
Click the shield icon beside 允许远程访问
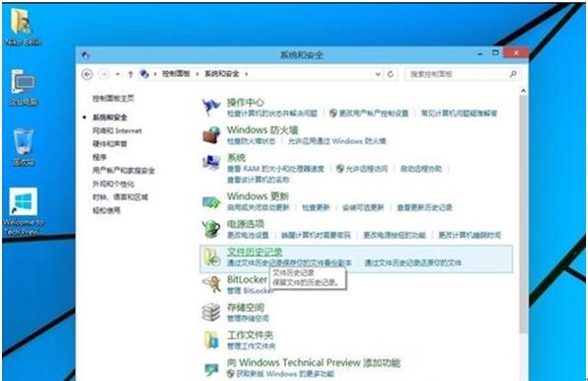(x=340, y=169)
